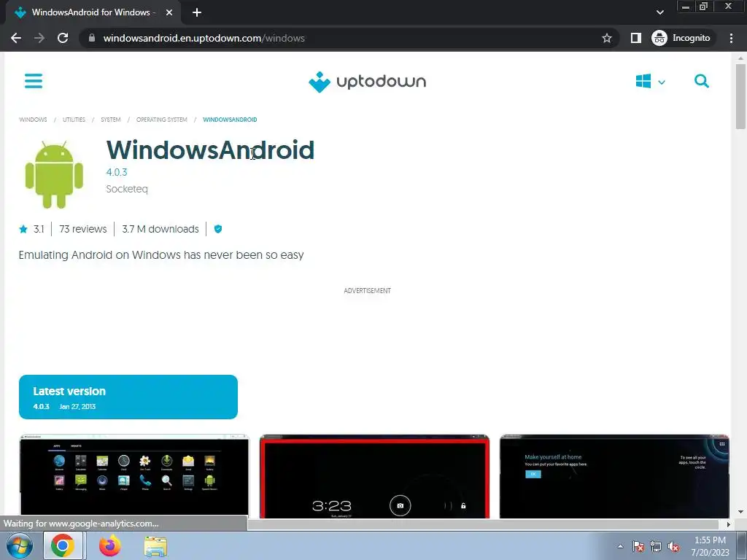The image size is (747, 560).
Task: Click the Latest version download button
Action: tap(128, 397)
